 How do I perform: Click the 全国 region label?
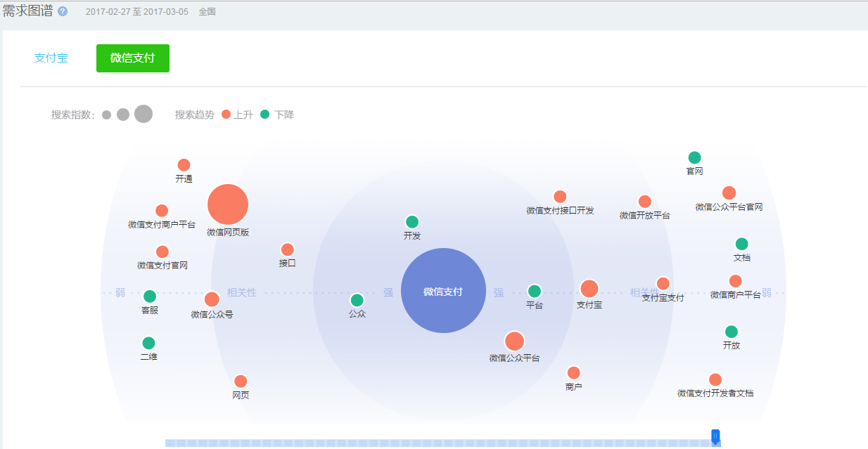pos(208,12)
